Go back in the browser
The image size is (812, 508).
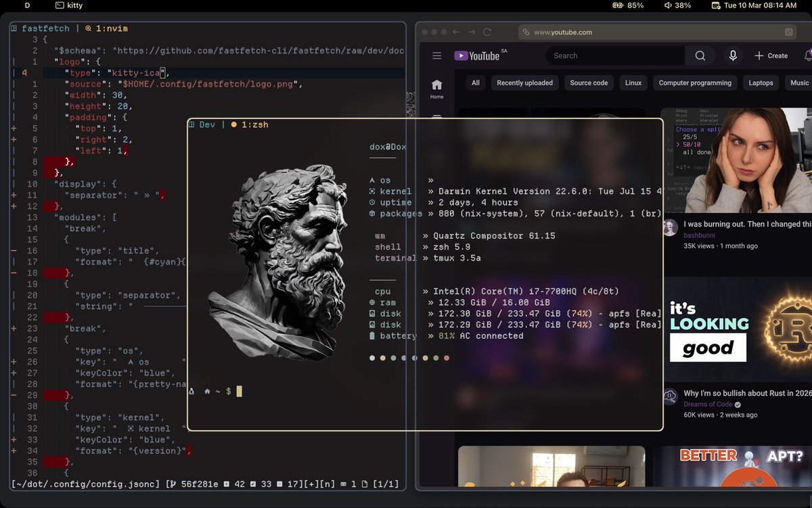456,32
